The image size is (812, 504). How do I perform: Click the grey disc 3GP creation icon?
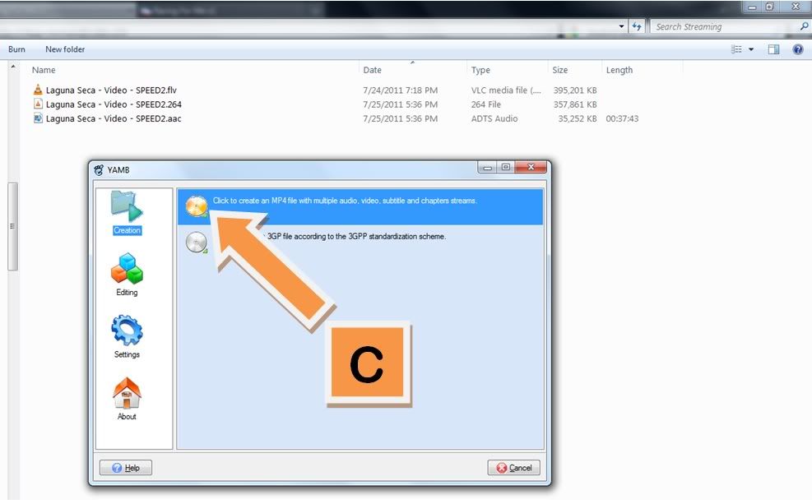click(196, 242)
